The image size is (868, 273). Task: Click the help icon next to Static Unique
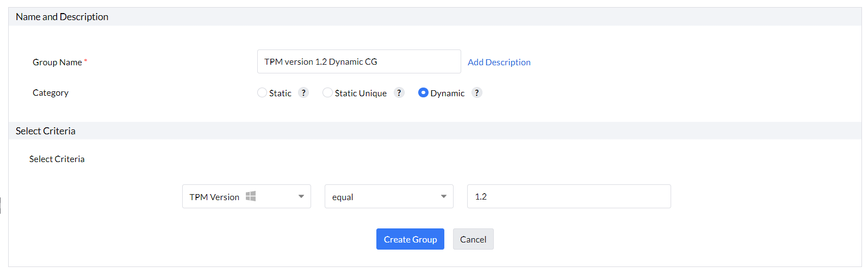[x=399, y=93]
